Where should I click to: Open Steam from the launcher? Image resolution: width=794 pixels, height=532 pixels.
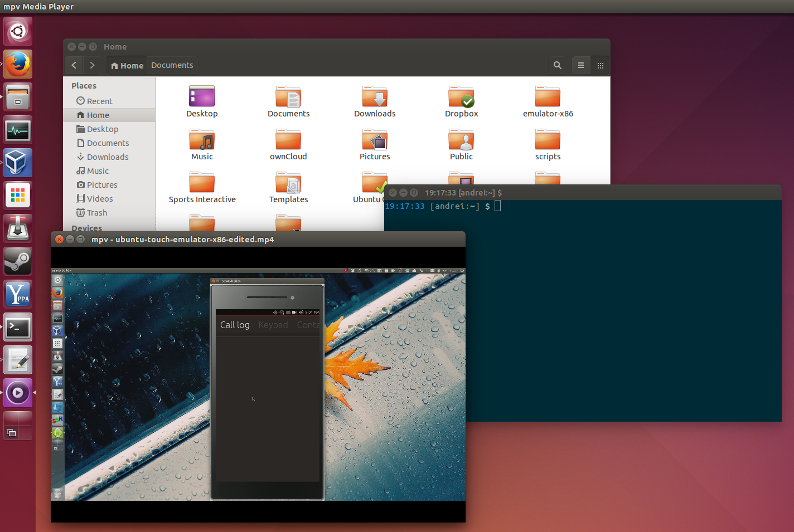click(18, 261)
